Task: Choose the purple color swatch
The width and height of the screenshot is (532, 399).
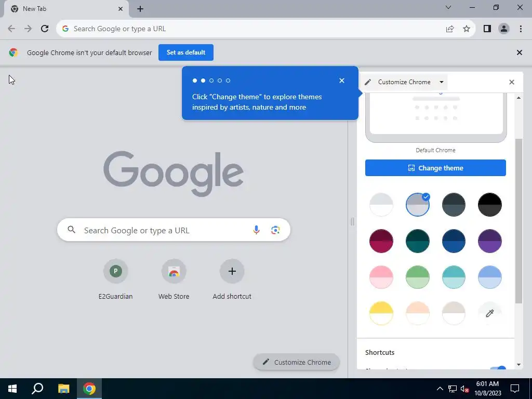Action: click(489, 241)
